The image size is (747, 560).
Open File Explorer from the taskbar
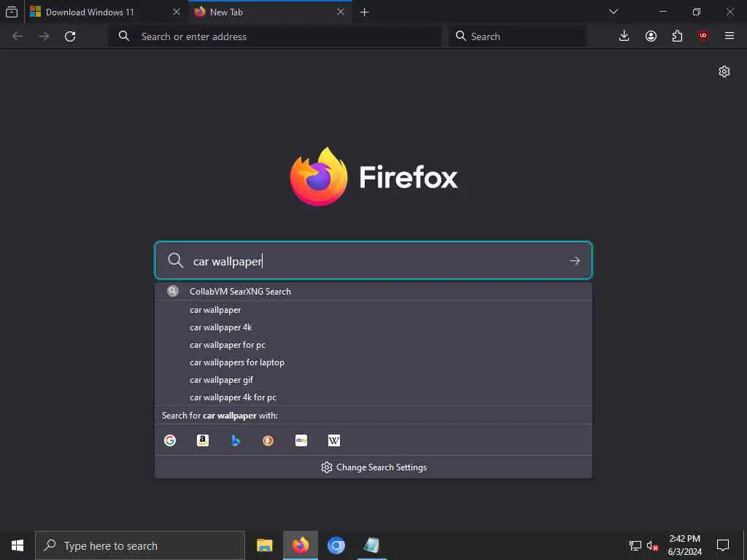click(264, 545)
